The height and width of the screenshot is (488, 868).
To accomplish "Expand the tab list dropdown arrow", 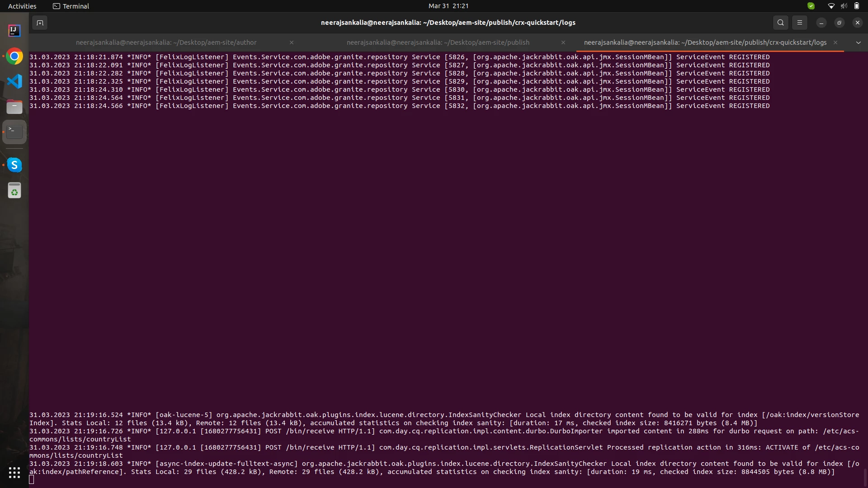I will coord(858,42).
